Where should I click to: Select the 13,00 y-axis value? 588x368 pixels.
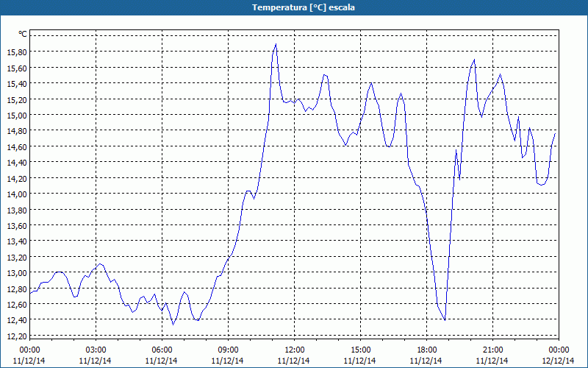pos(17,273)
